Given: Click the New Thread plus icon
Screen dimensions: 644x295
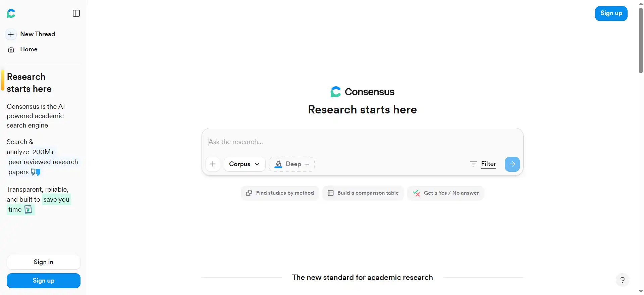Looking at the screenshot, I should [11, 34].
